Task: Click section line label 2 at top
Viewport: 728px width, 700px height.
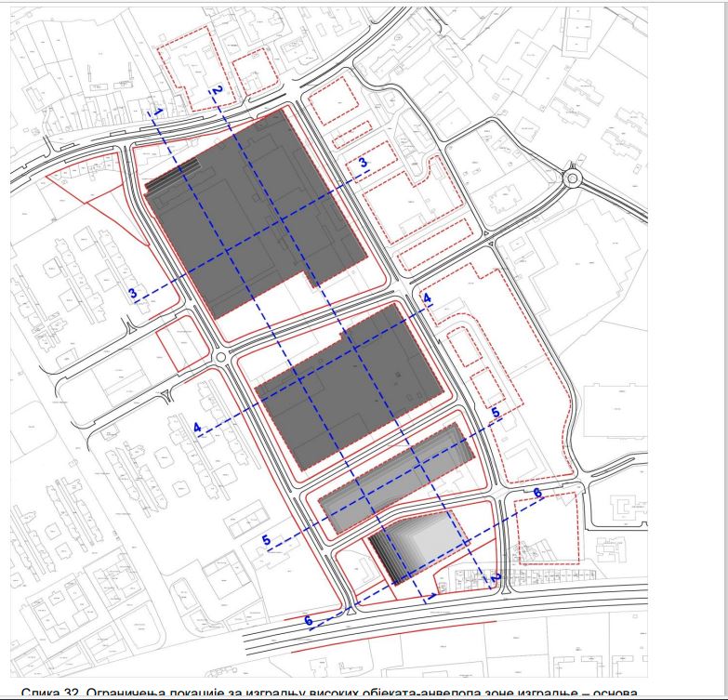Action: pyautogui.click(x=216, y=90)
